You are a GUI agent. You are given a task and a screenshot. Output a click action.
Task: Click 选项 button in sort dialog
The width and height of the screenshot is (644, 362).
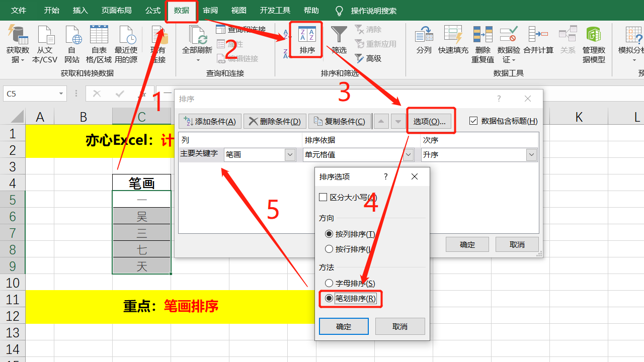pyautogui.click(x=429, y=121)
